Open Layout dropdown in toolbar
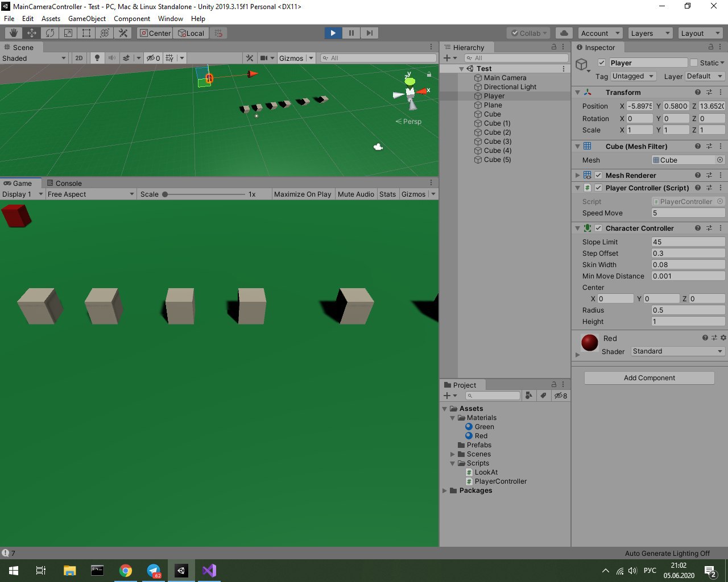 (x=700, y=33)
